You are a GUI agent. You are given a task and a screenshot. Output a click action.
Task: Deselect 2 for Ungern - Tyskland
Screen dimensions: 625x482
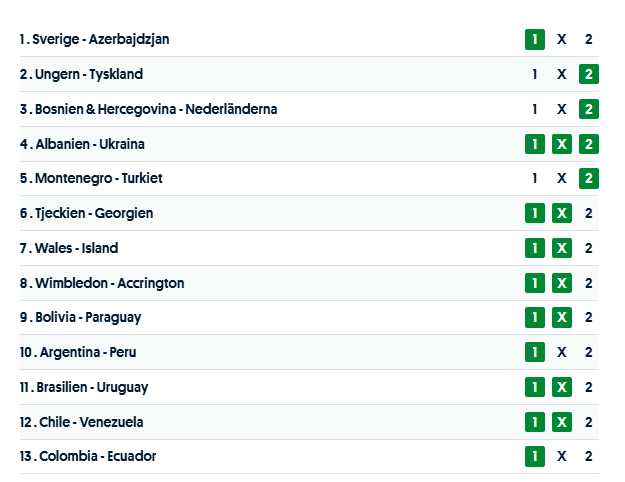[x=589, y=74]
